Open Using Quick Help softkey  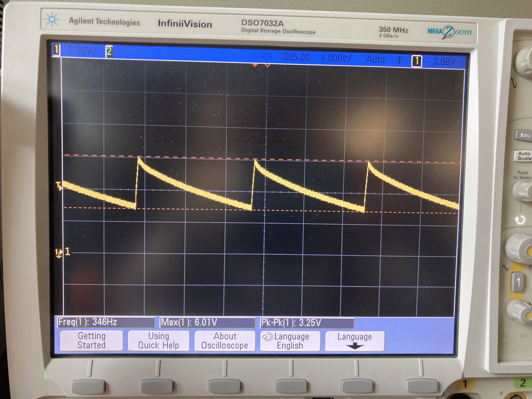tap(159, 341)
